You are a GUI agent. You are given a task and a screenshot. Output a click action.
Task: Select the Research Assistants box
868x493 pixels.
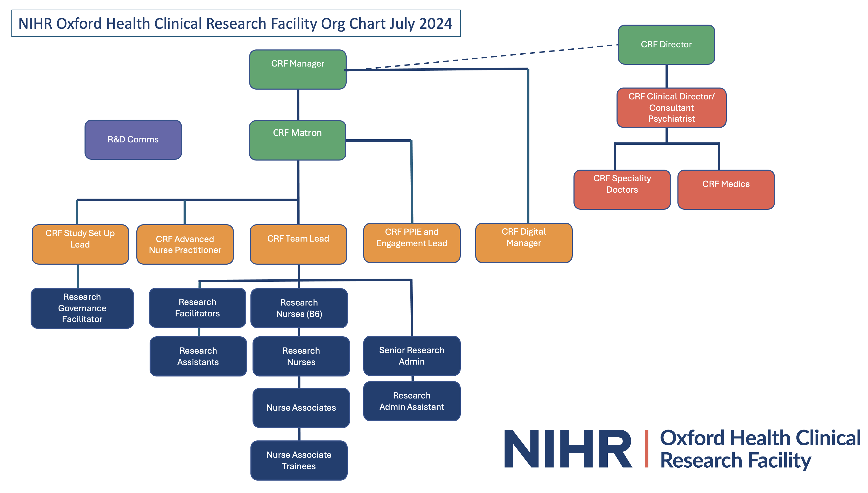[x=198, y=356]
